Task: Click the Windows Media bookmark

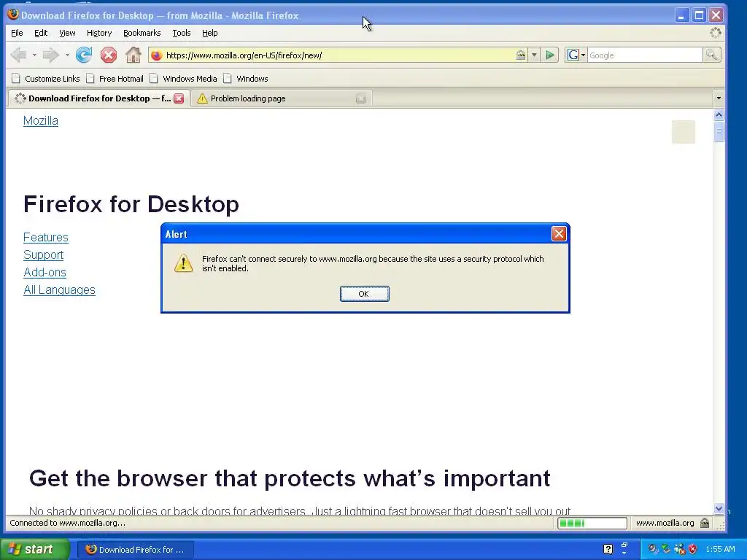Action: (183, 79)
